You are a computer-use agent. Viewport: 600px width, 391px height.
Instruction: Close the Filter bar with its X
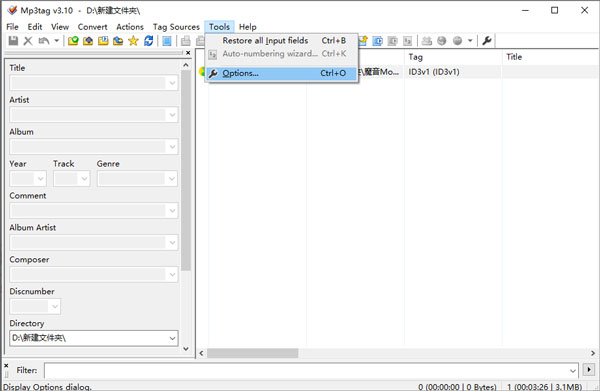[x=6, y=366]
